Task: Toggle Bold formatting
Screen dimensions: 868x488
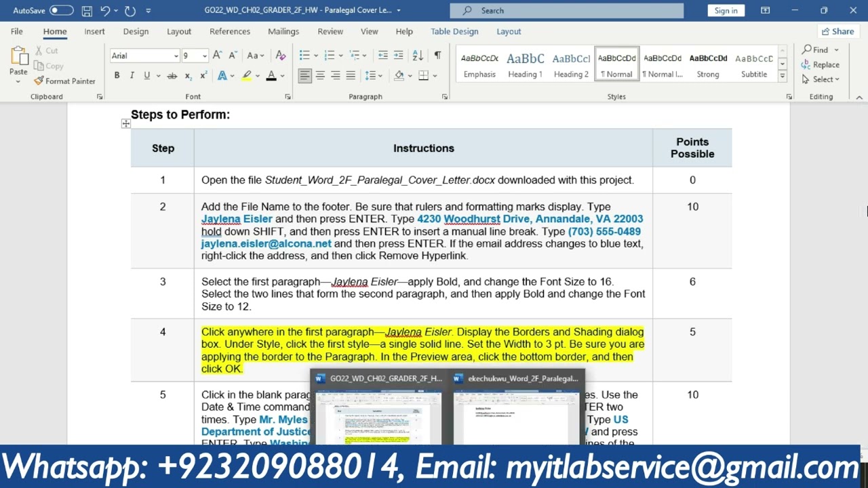Action: (117, 75)
